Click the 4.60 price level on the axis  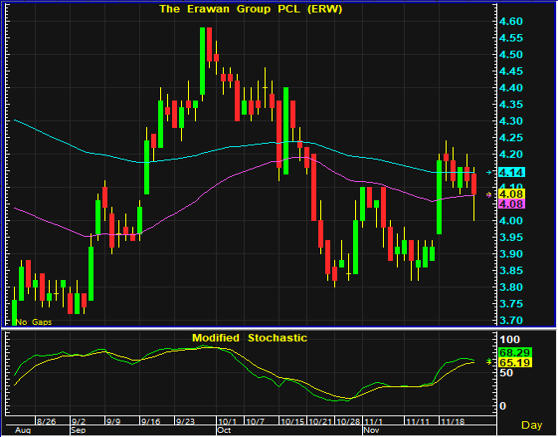[511, 21]
